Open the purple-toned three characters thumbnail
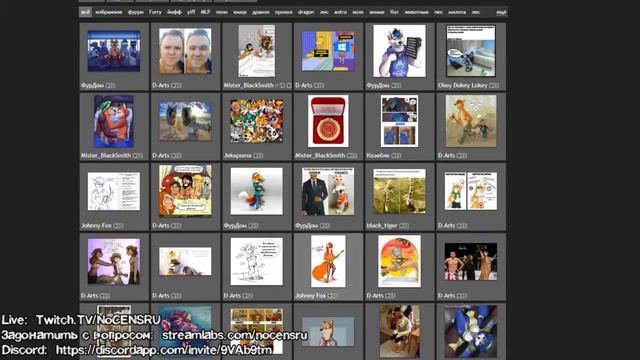This screenshot has height=360, width=640. click(114, 262)
